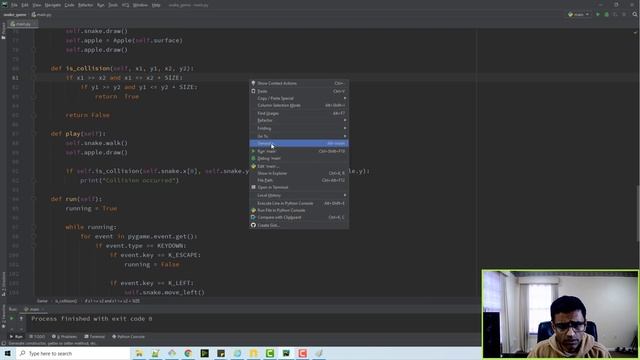Viewport: 640px width, 360px height.
Task: Click main.py breadcrumb in navigation bar
Action: click(x=42, y=15)
